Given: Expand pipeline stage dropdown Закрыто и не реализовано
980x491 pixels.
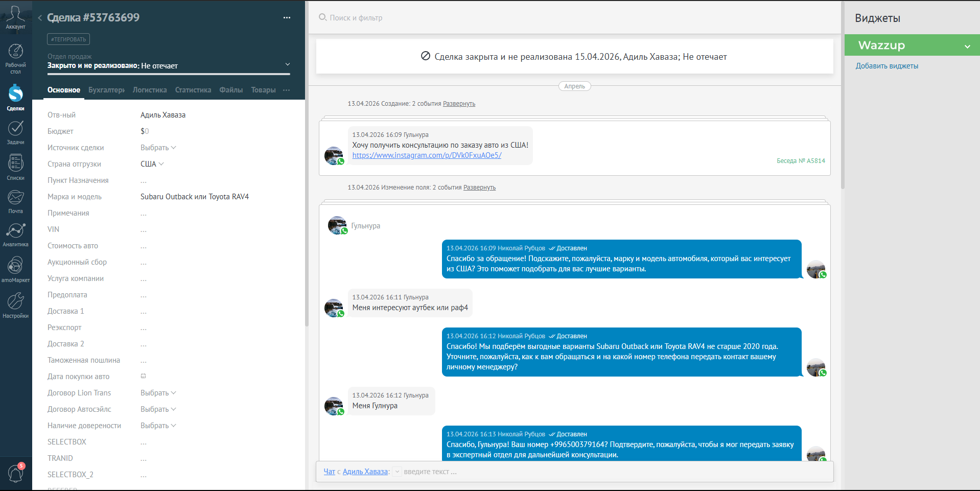Looking at the screenshot, I should click(x=288, y=65).
